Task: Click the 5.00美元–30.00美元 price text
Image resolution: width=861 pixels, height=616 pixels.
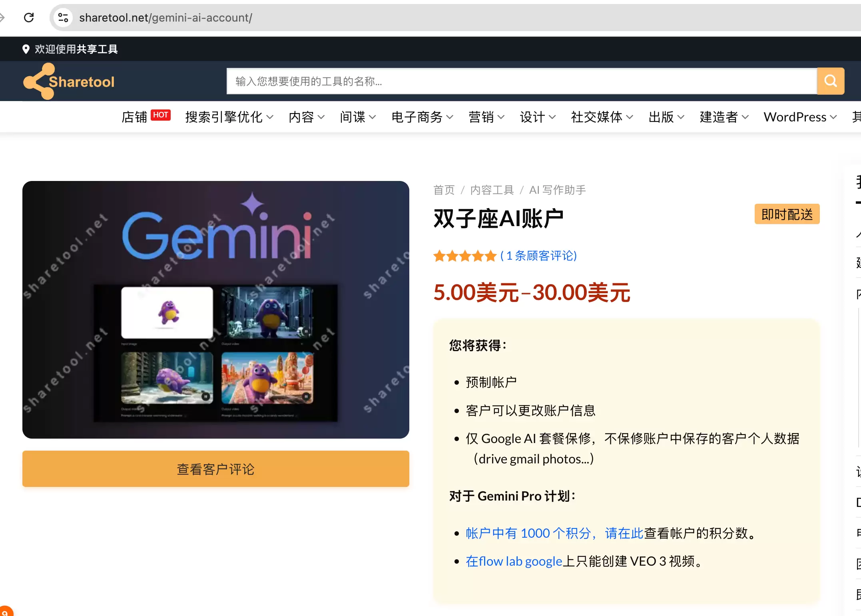Action: (532, 292)
